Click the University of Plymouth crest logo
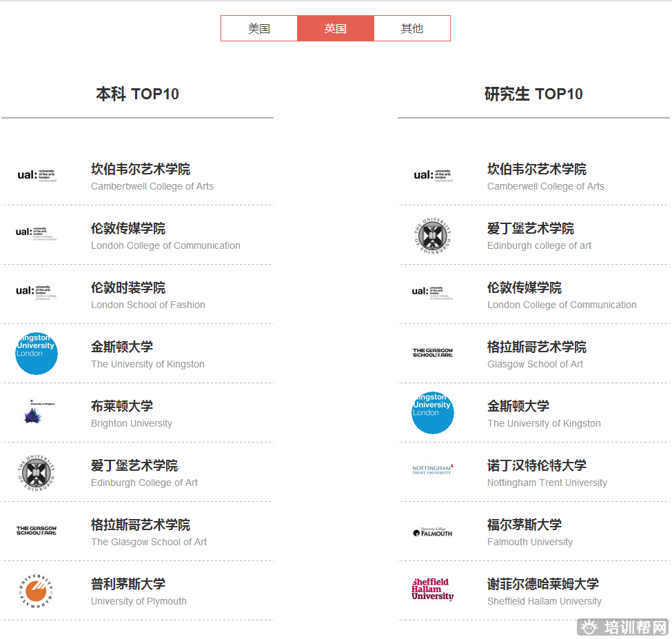 tap(36, 590)
